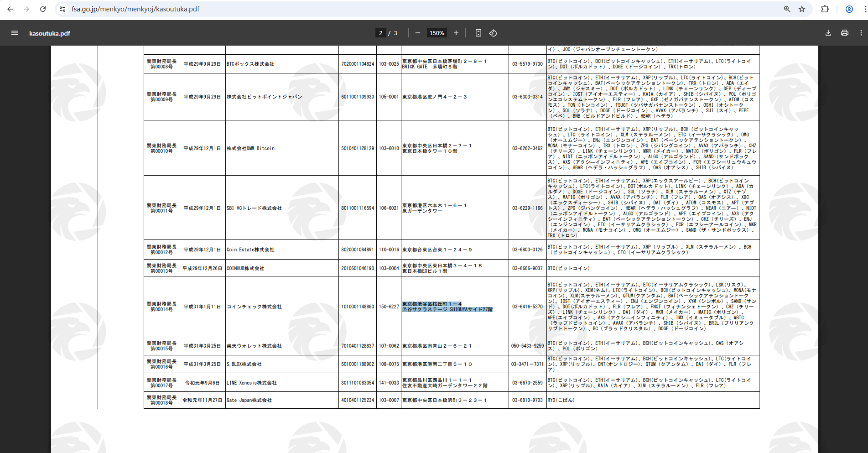Select company name SBI VCトレード株式会社
The height and width of the screenshot is (453, 868).
[x=254, y=208]
